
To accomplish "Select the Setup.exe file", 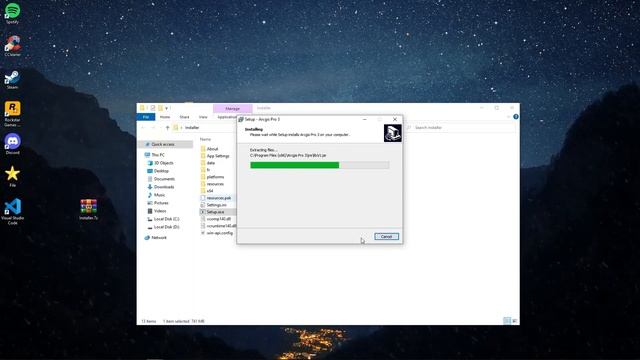I will click(218, 212).
